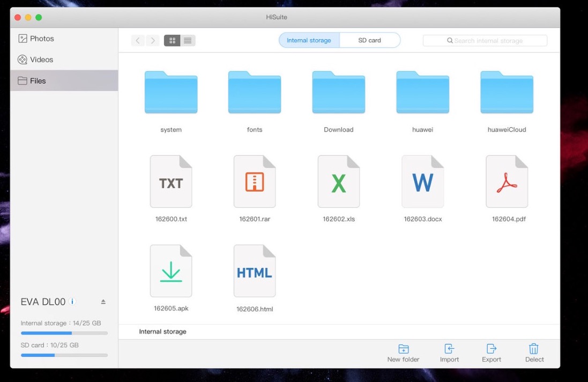
Task: Select the 162605.apk file icon
Action: point(171,271)
